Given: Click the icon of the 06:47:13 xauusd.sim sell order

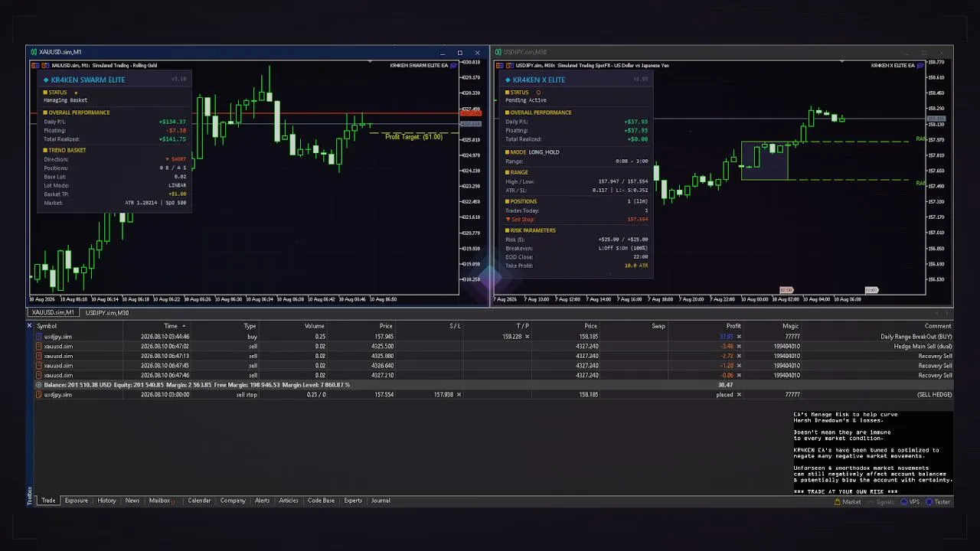Looking at the screenshot, I should [x=39, y=356].
